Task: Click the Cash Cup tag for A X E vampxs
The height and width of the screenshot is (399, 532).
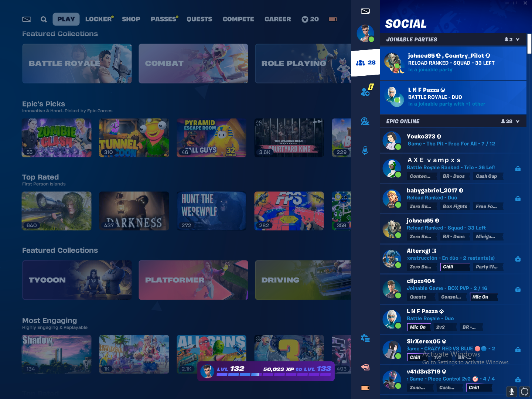Action: tap(488, 176)
